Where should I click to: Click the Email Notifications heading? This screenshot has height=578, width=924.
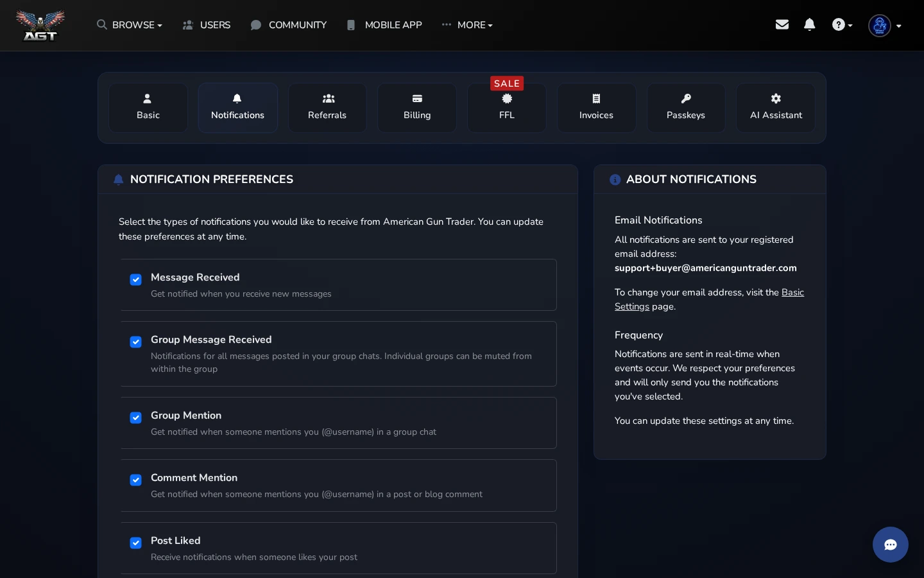[658, 220]
